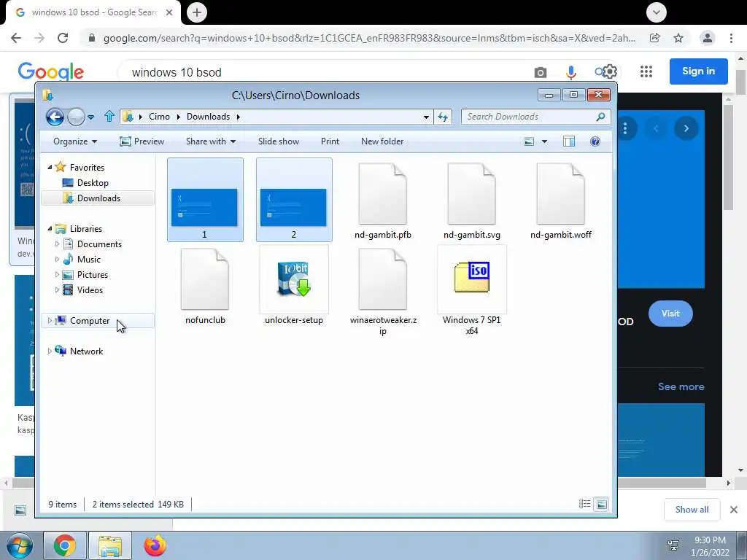Click Print in the Explorer toolbar

tap(330, 141)
